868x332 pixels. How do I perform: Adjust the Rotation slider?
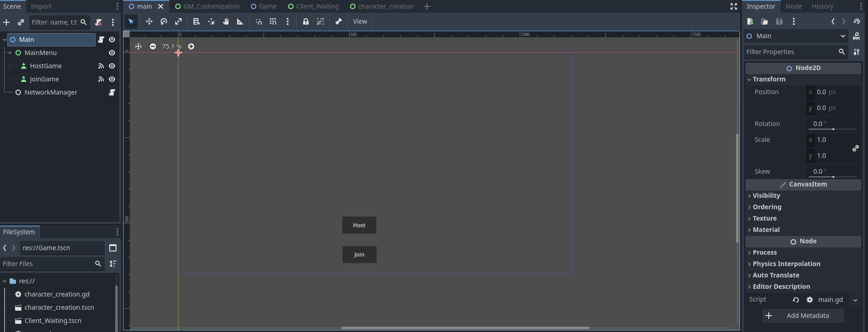[833, 129]
